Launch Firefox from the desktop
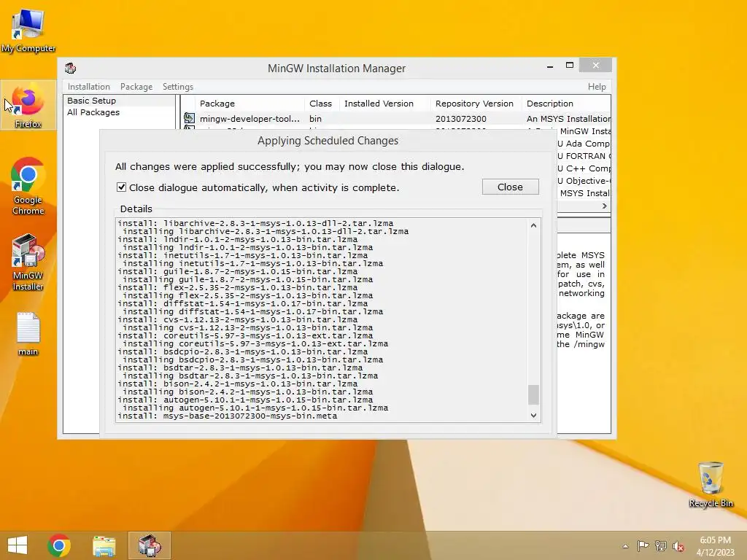The image size is (747, 560). [x=28, y=106]
